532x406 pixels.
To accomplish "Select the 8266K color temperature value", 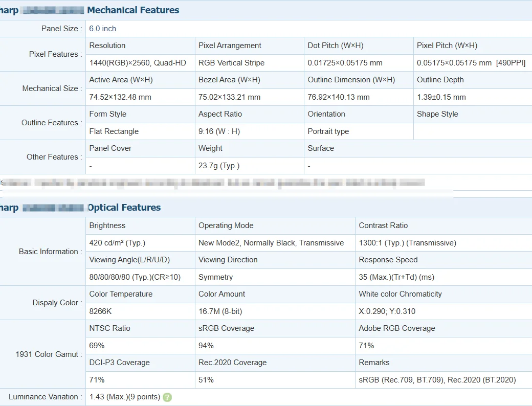I will click(100, 311).
